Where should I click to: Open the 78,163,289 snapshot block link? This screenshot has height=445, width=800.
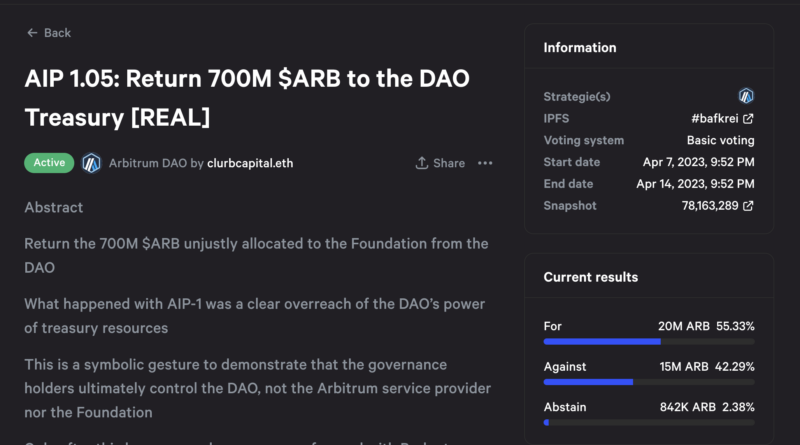[710, 206]
